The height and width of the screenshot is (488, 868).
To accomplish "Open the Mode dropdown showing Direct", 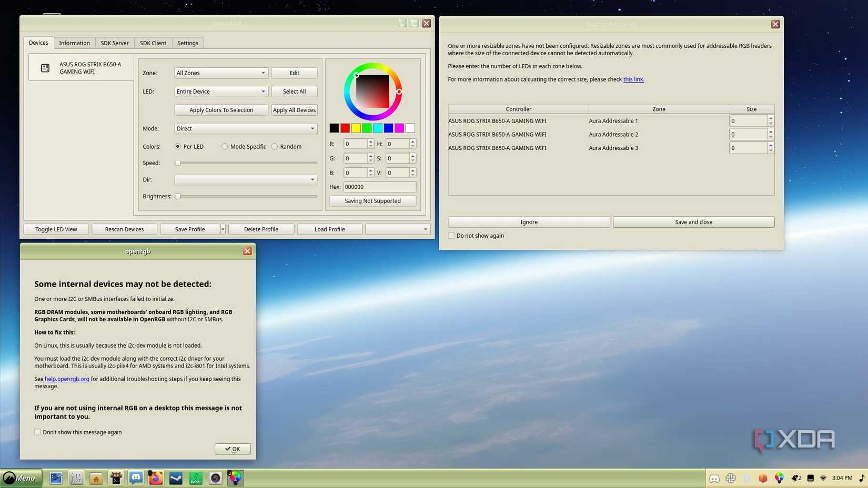I will pyautogui.click(x=245, y=128).
